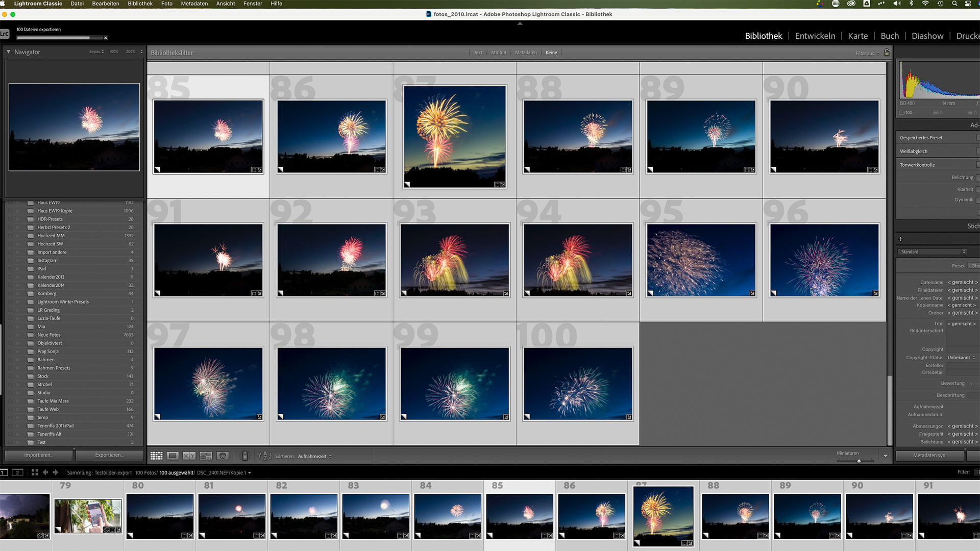Pick up the Painter spray can tool

245,456
